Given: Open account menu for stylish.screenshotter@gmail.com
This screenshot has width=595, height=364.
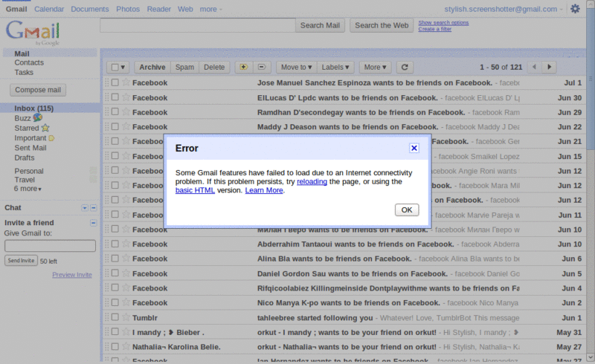Looking at the screenshot, I should coord(504,9).
